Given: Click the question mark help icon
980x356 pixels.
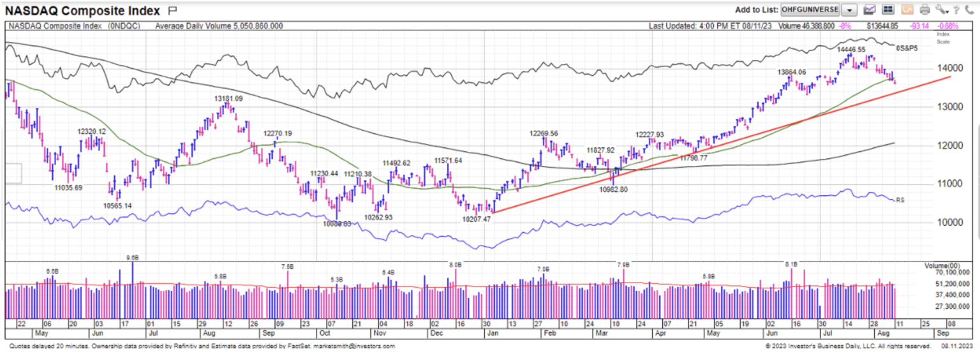Looking at the screenshot, I should tap(956, 10).
